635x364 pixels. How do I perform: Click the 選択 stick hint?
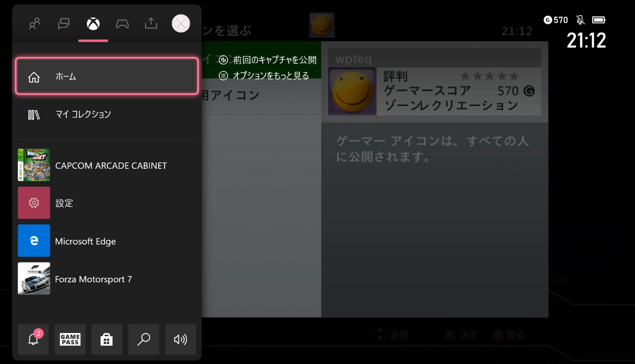pos(391,335)
